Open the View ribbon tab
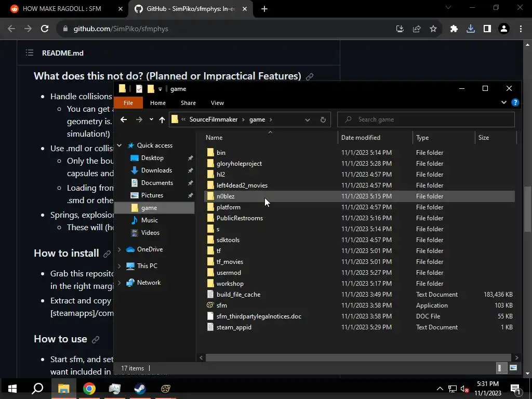Viewport: 532px width, 399px height. click(x=217, y=103)
